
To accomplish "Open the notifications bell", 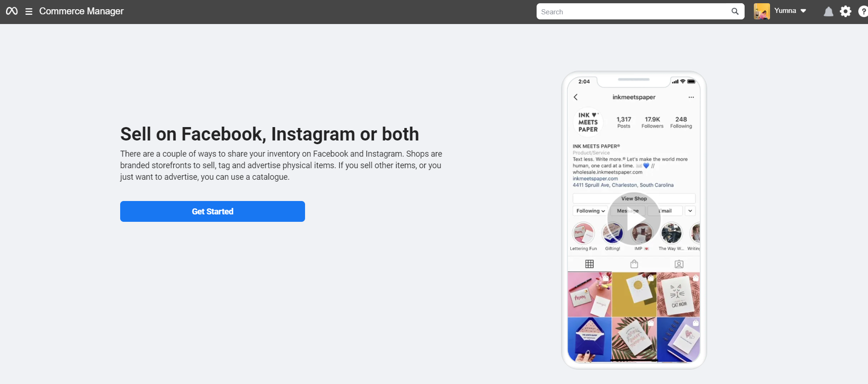I will pos(828,12).
